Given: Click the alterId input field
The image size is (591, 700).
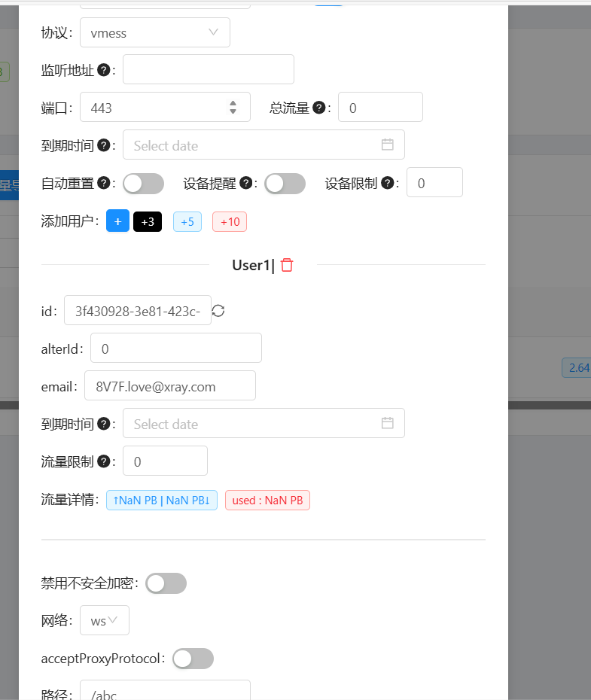Looking at the screenshot, I should 175,348.
